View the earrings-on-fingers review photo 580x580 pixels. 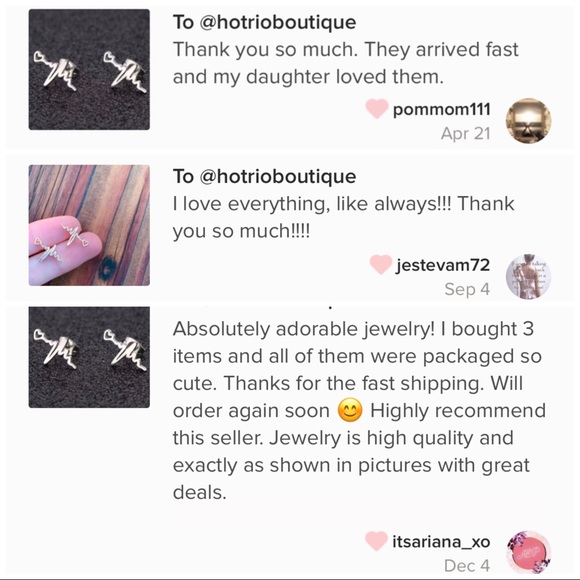tap(89, 225)
